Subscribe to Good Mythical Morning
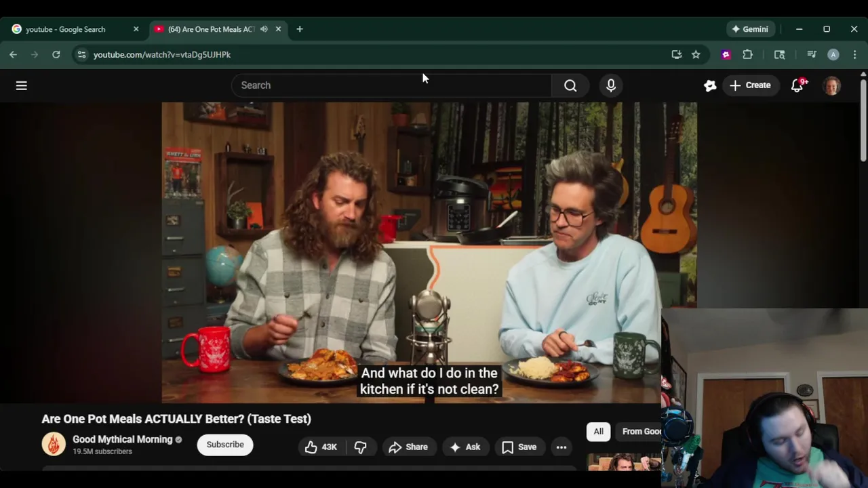 225,445
